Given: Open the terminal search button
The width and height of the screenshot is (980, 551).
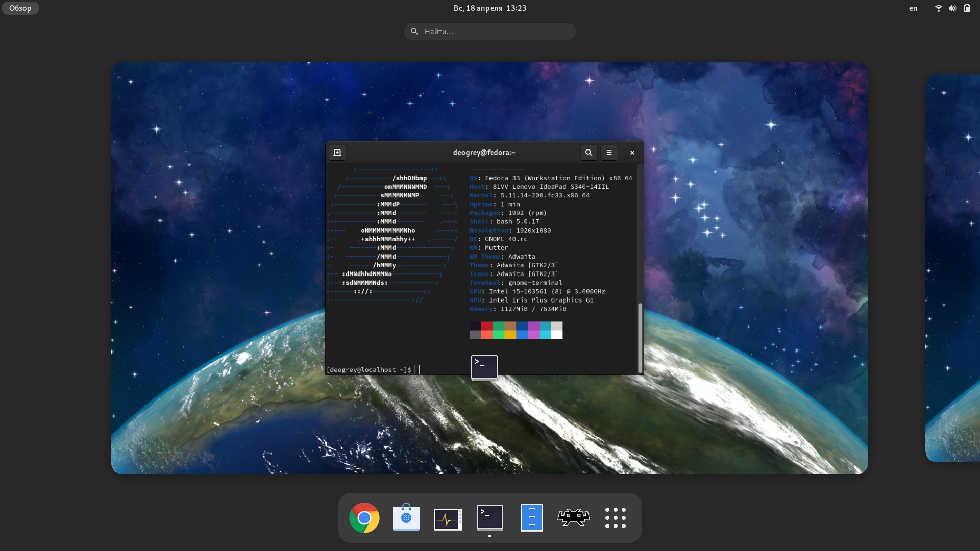Looking at the screenshot, I should click(x=589, y=153).
